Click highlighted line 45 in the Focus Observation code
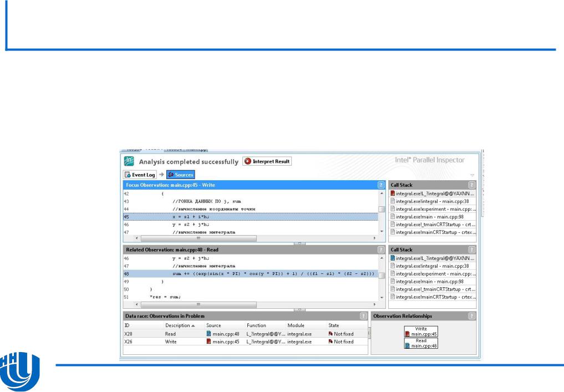This screenshot has width=564, height=392. 251,217
